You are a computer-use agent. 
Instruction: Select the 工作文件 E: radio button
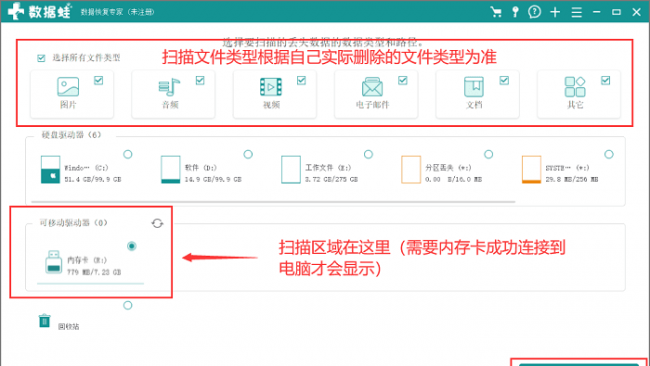pos(368,154)
